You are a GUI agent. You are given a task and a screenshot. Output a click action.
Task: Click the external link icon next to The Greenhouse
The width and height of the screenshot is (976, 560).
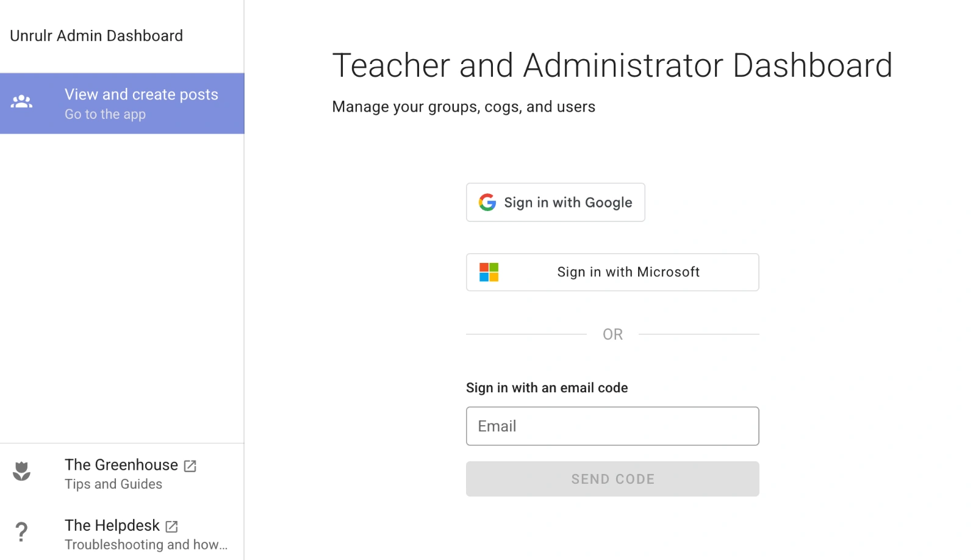click(189, 465)
